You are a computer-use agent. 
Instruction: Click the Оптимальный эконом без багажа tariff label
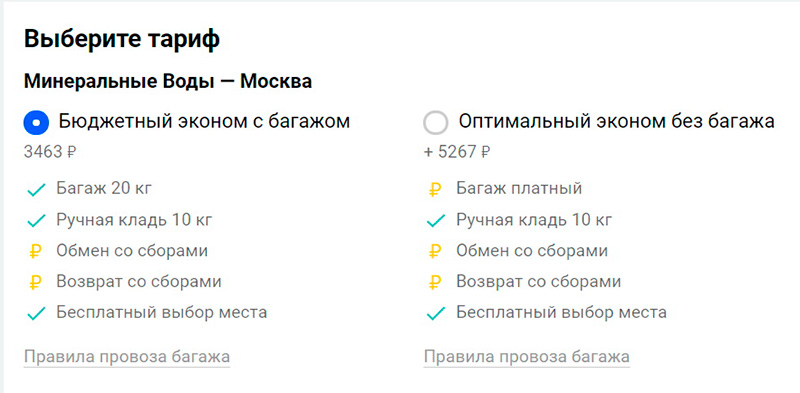coord(616,121)
